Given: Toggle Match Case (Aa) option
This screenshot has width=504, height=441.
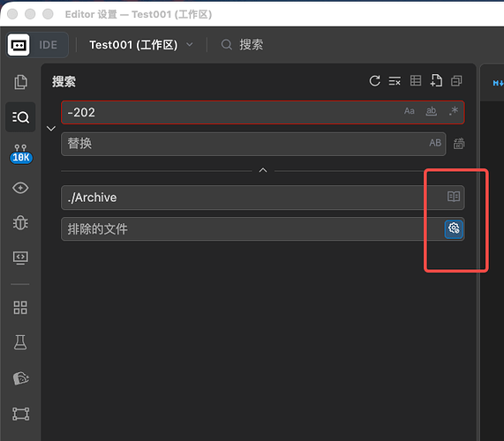Looking at the screenshot, I should coord(410,111).
